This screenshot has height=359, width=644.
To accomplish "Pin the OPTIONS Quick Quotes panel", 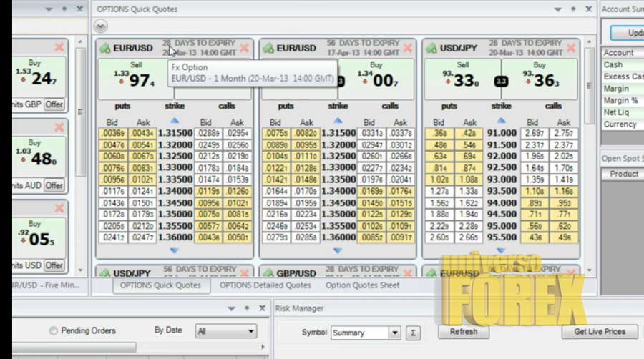I will [572, 9].
